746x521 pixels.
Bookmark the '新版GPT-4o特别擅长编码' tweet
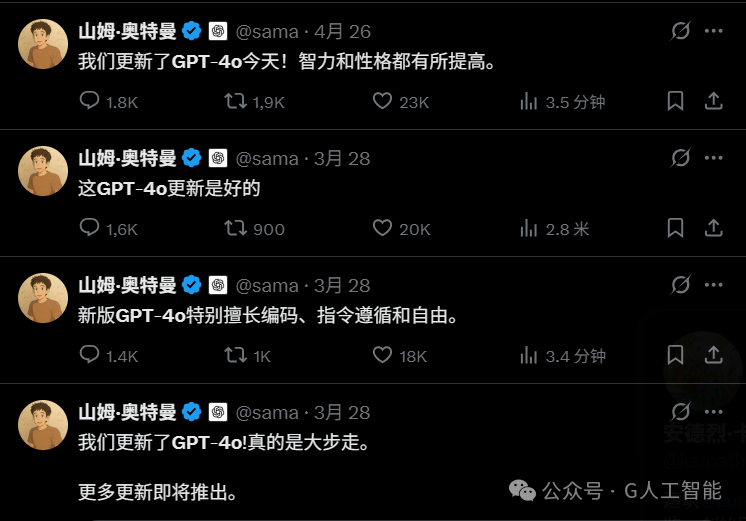point(675,355)
